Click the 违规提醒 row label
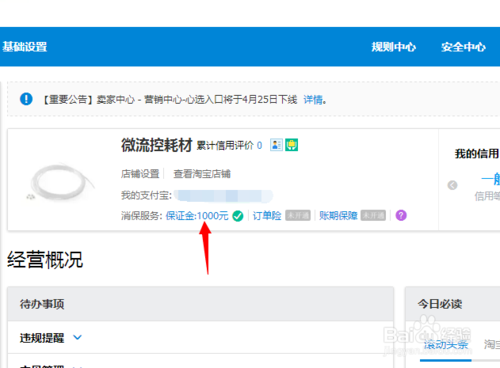 (x=42, y=338)
